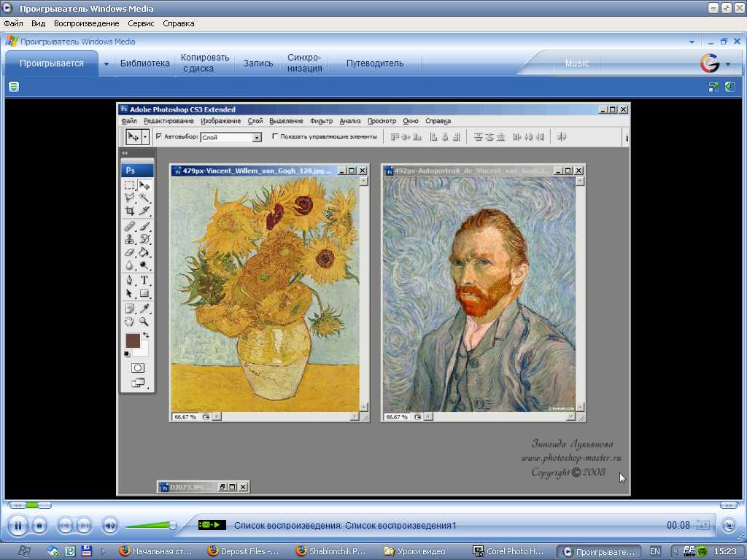Toggle the Автовыбор checkbox

(159, 136)
